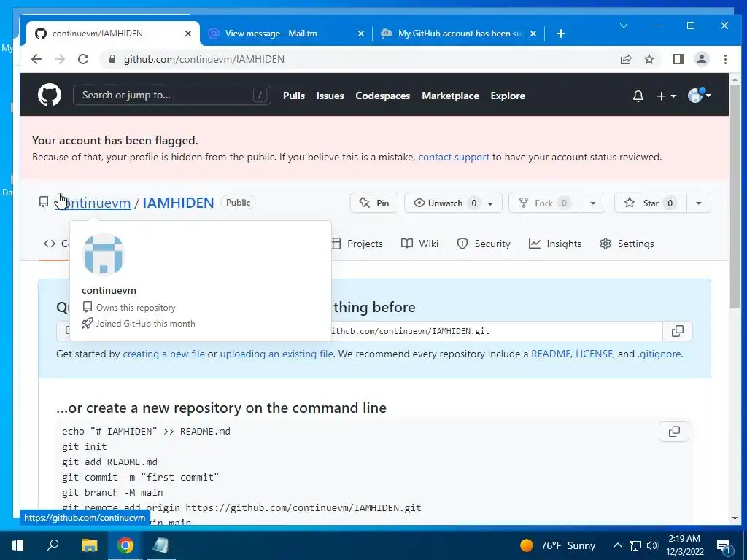
Task: Open the user avatar menu in header
Action: tap(699, 96)
